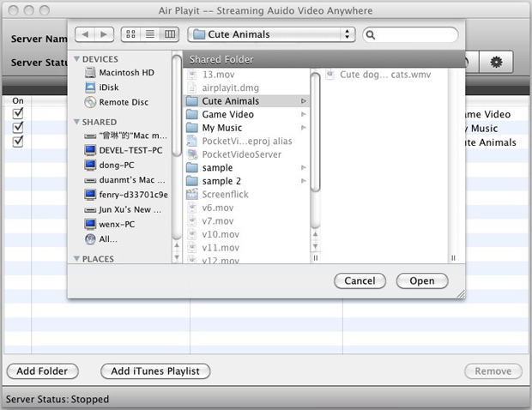
Task: Click Add iTunes Playlist button
Action: (x=155, y=371)
